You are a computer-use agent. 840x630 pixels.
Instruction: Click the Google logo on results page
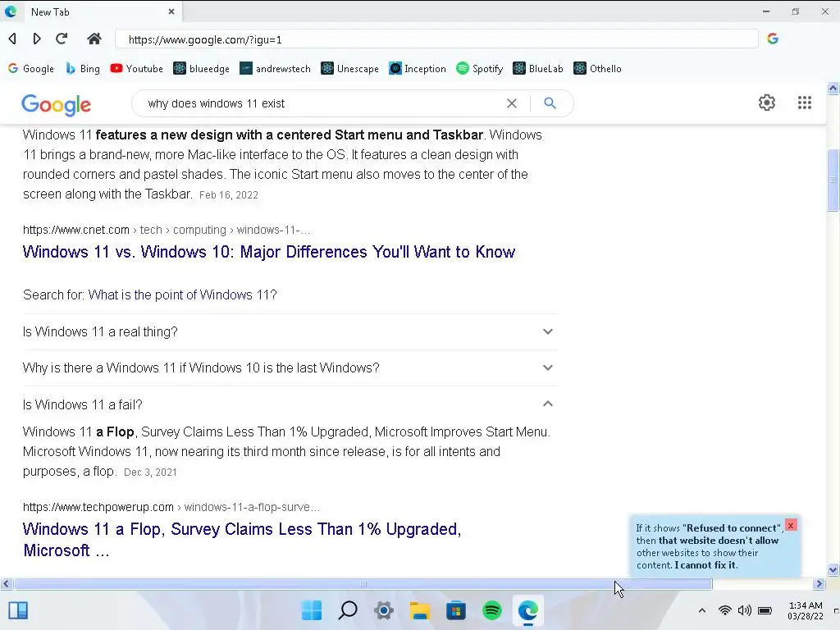(57, 104)
